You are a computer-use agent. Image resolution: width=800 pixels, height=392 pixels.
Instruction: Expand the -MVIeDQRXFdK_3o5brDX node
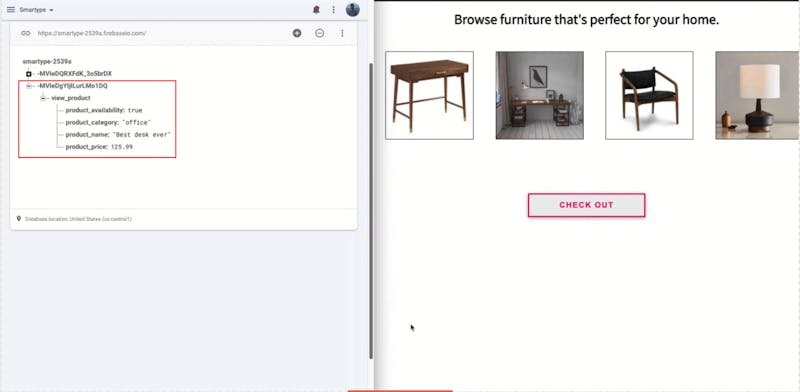[x=29, y=74]
